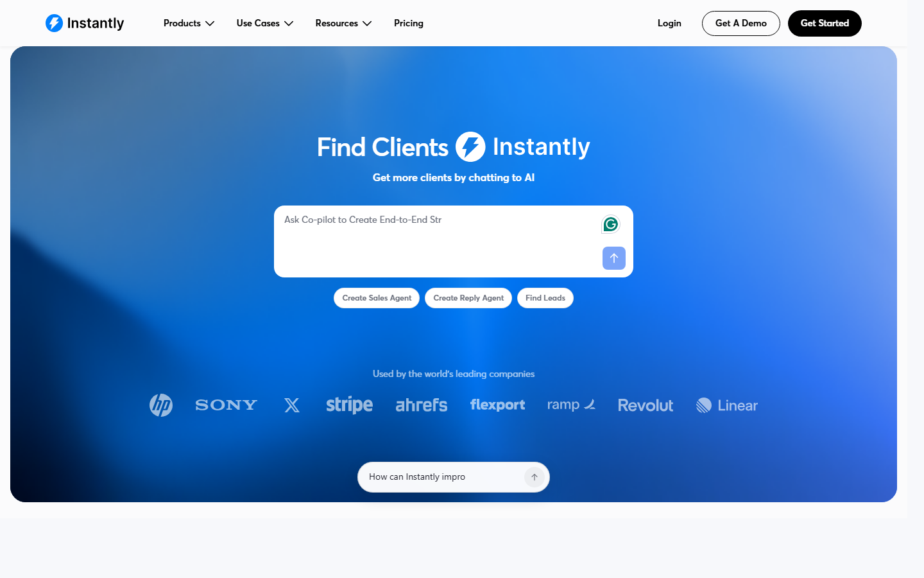Click the X logo
Image resolution: width=924 pixels, height=578 pixels.
point(292,405)
